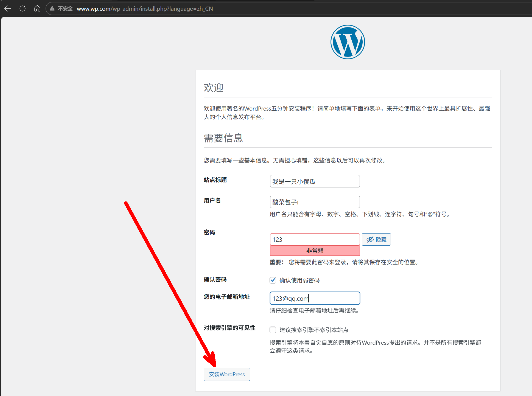Viewport: 532px width, 396px height.
Task: Click into the 用户名 text field
Action: [315, 202]
